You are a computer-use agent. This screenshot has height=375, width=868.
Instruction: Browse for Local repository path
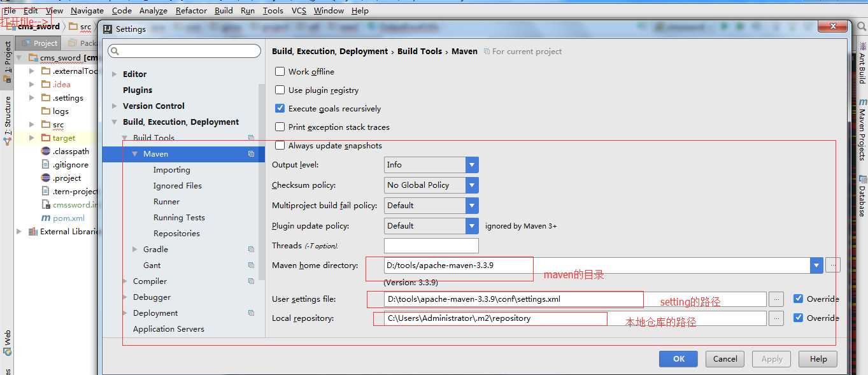point(776,318)
